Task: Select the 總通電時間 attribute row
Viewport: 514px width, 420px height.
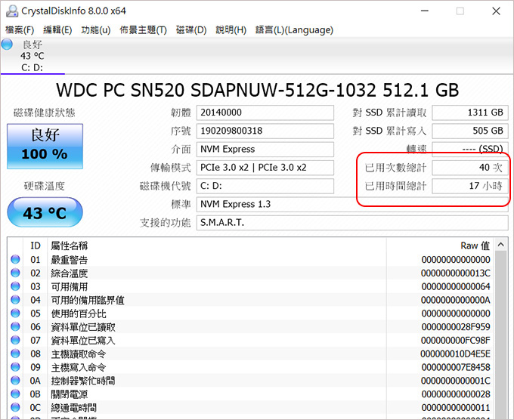Action: (x=251, y=408)
